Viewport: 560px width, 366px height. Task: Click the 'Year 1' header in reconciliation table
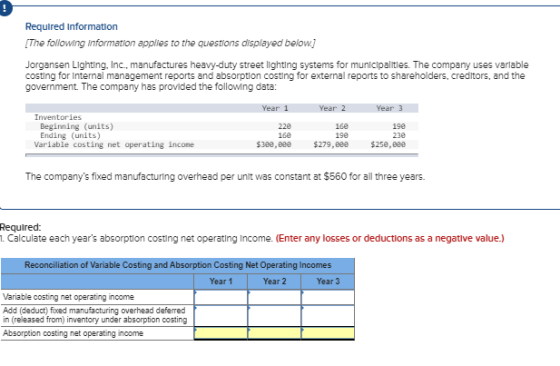(221, 281)
